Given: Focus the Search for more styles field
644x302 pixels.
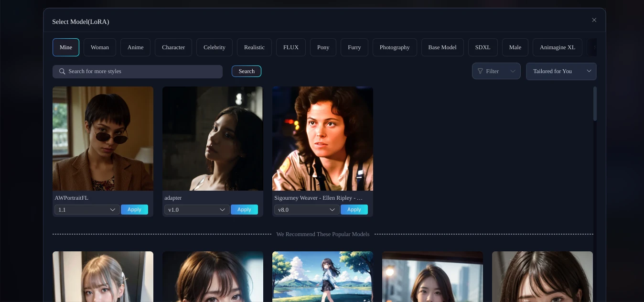Looking at the screenshot, I should 138,71.
